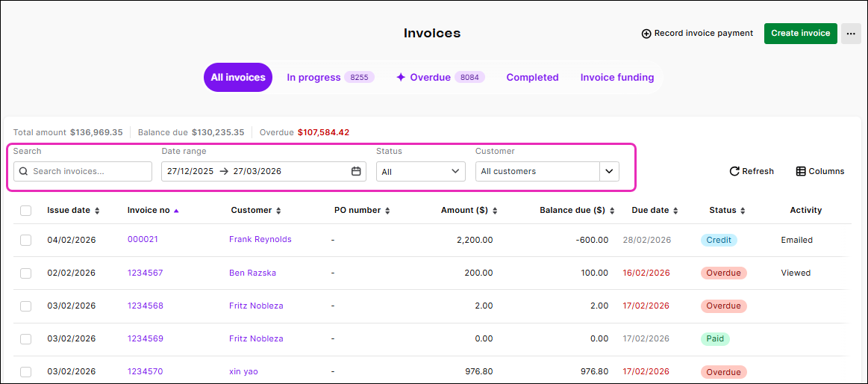
Task: Click Record invoice payment
Action: pyautogui.click(x=698, y=34)
